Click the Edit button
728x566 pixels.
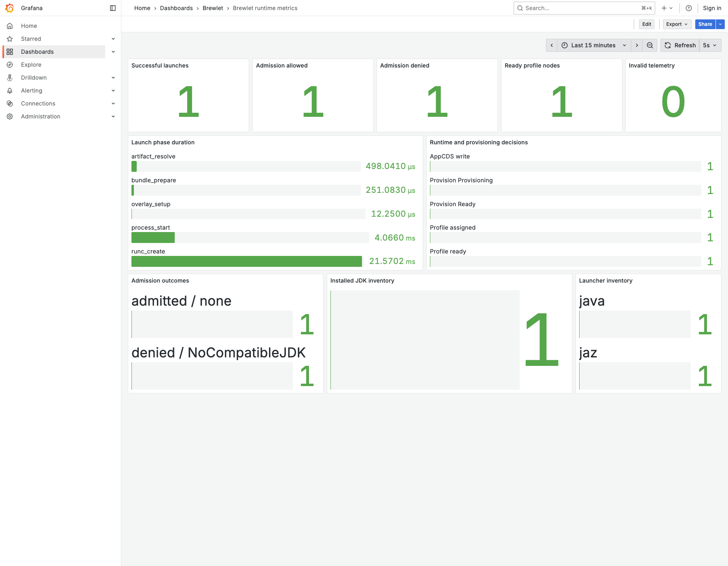pyautogui.click(x=647, y=24)
